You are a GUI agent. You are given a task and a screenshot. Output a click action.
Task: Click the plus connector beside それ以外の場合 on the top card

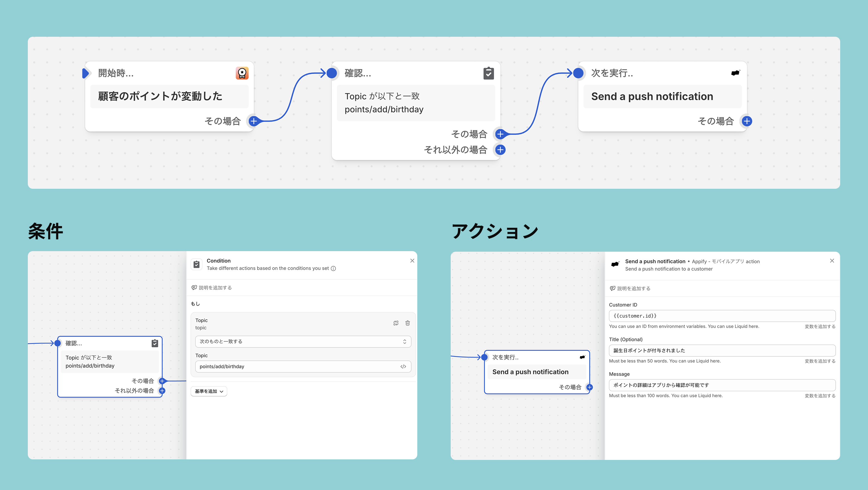pyautogui.click(x=500, y=150)
